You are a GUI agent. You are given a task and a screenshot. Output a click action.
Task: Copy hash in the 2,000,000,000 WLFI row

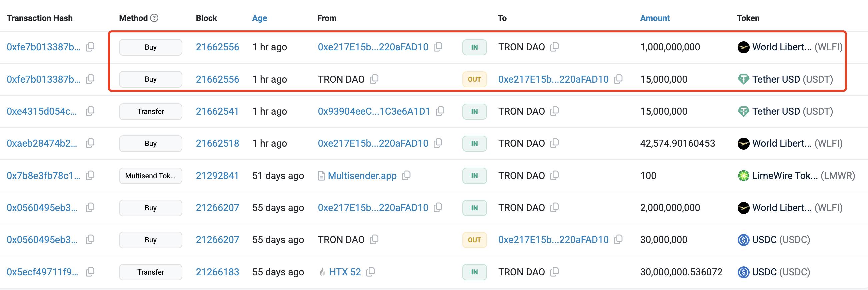pyautogui.click(x=90, y=207)
